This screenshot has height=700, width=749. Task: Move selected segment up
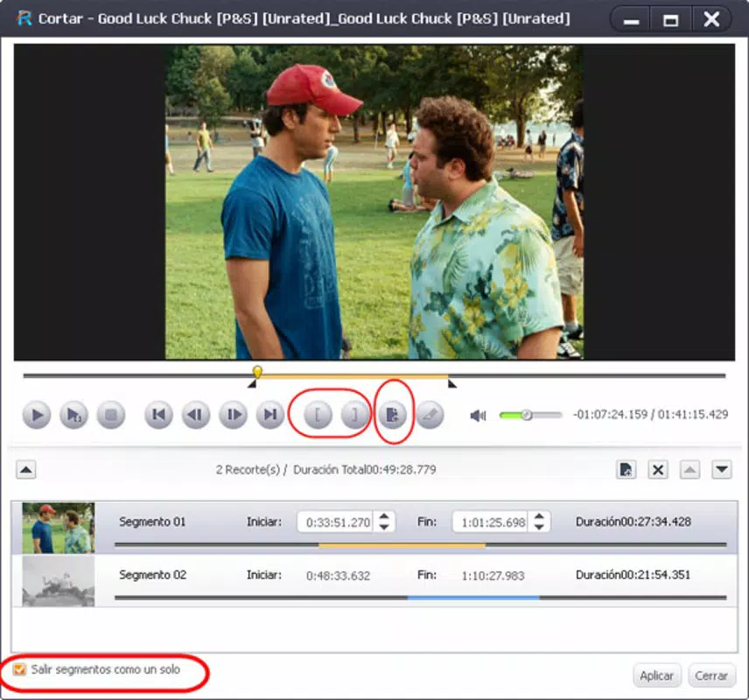click(x=689, y=470)
